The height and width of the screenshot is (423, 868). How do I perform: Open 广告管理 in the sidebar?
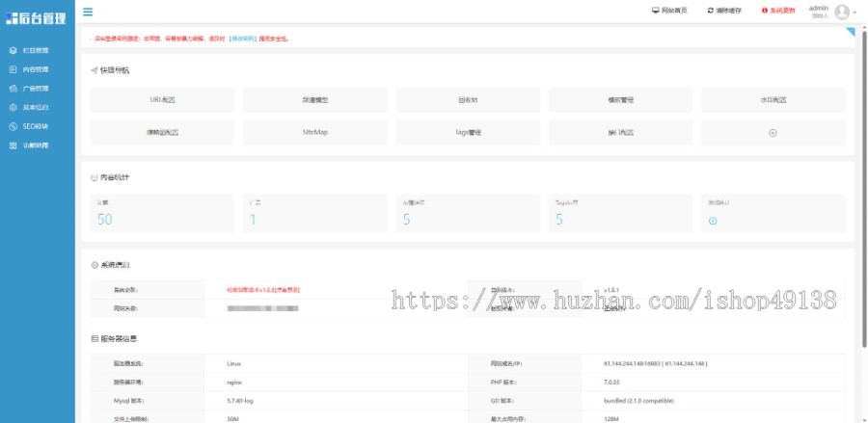pyautogui.click(x=37, y=89)
